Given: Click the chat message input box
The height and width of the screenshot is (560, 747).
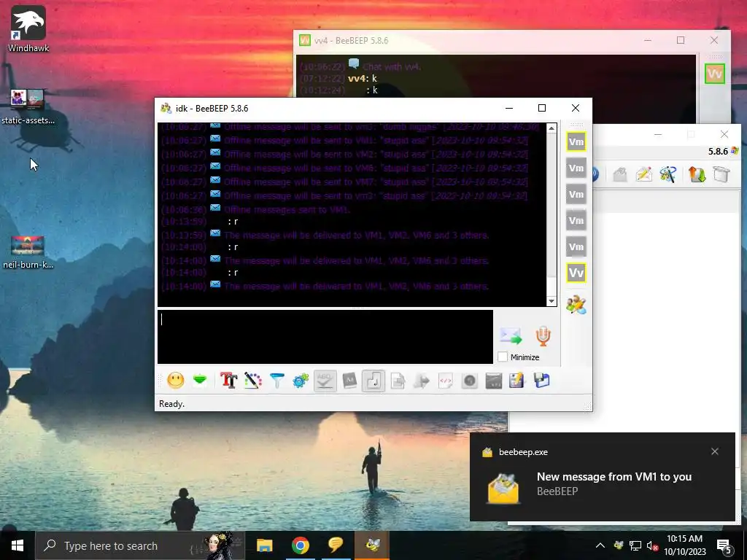Looking at the screenshot, I should pyautogui.click(x=325, y=337).
